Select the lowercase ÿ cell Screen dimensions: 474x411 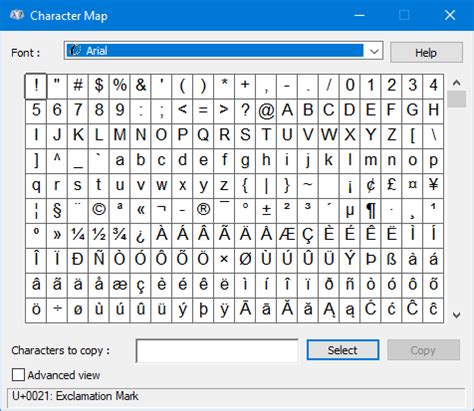click(224, 310)
